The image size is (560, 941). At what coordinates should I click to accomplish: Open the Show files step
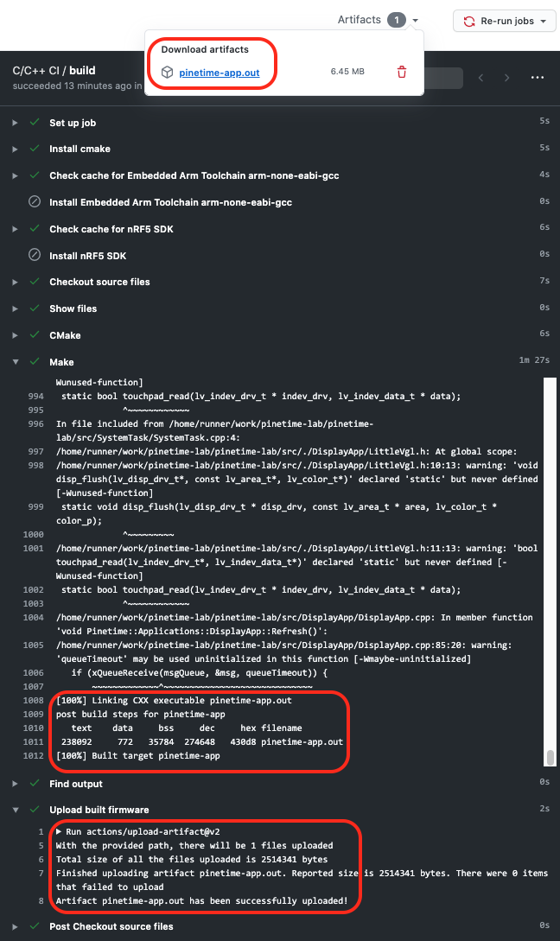(73, 308)
